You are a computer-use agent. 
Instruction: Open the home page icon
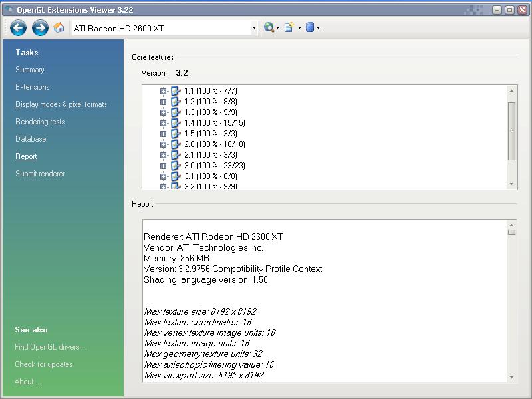tap(59, 27)
